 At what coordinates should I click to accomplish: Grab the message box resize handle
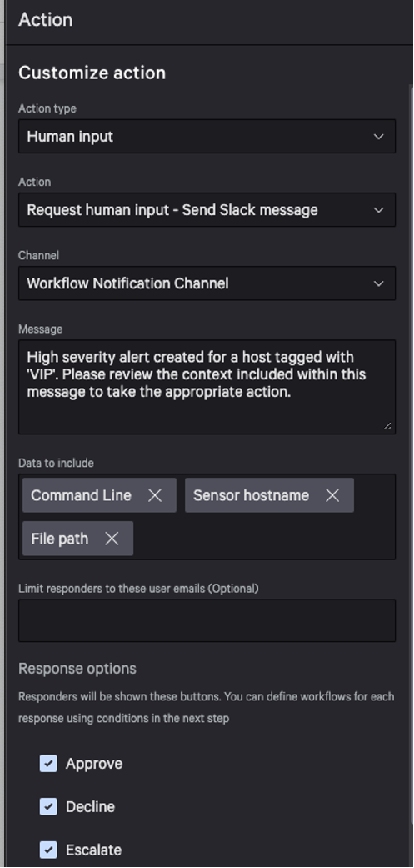tap(387, 426)
